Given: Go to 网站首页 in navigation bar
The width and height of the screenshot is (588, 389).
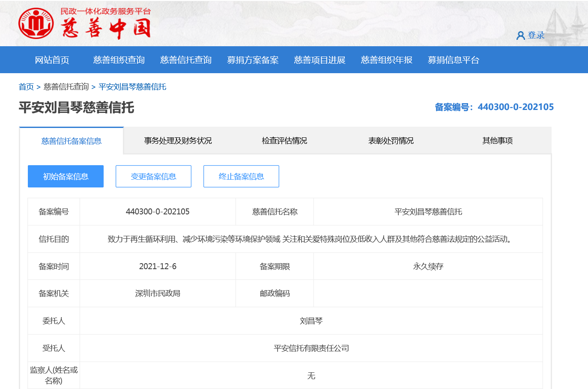Looking at the screenshot, I should (x=52, y=60).
